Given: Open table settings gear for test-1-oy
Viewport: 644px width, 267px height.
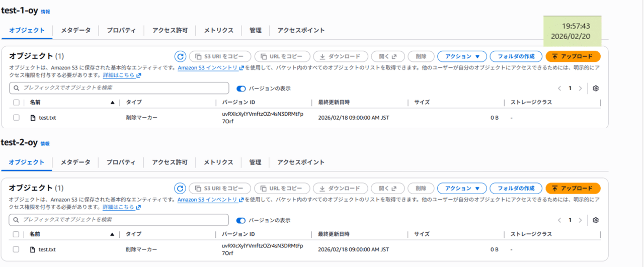Looking at the screenshot, I should coord(596,88).
